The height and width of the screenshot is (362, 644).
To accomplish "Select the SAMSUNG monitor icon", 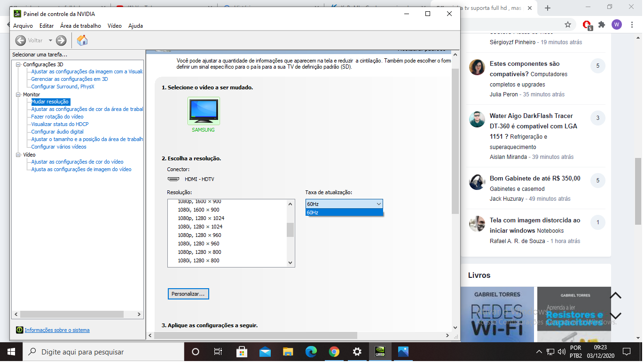I will point(204,111).
